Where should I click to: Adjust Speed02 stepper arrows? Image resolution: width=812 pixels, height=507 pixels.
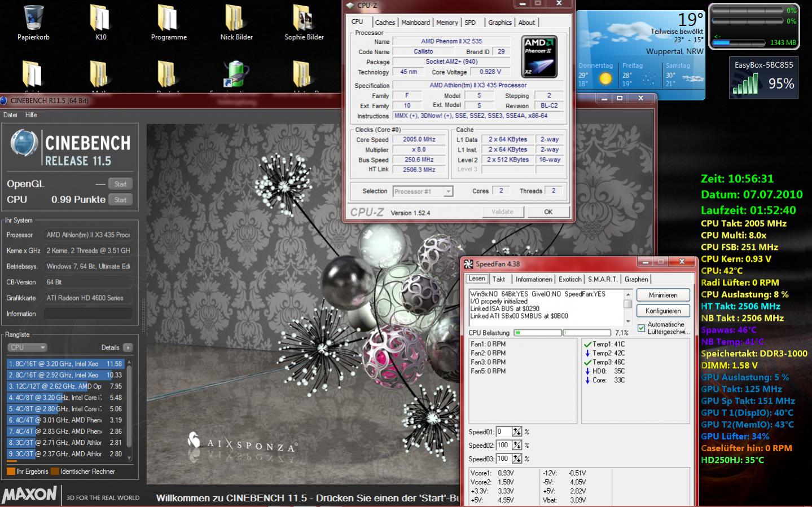click(x=517, y=445)
